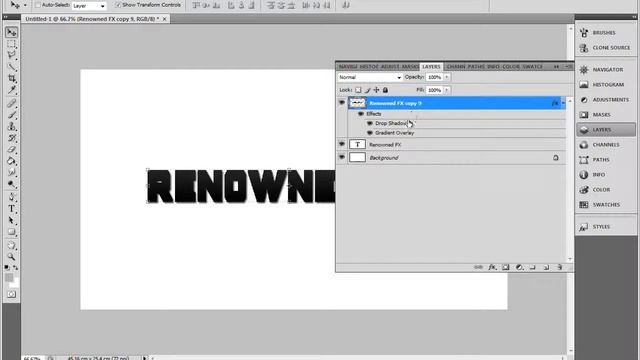Open the Navigator panel button
Image resolution: width=640 pixels, height=360 pixels.
click(x=606, y=70)
